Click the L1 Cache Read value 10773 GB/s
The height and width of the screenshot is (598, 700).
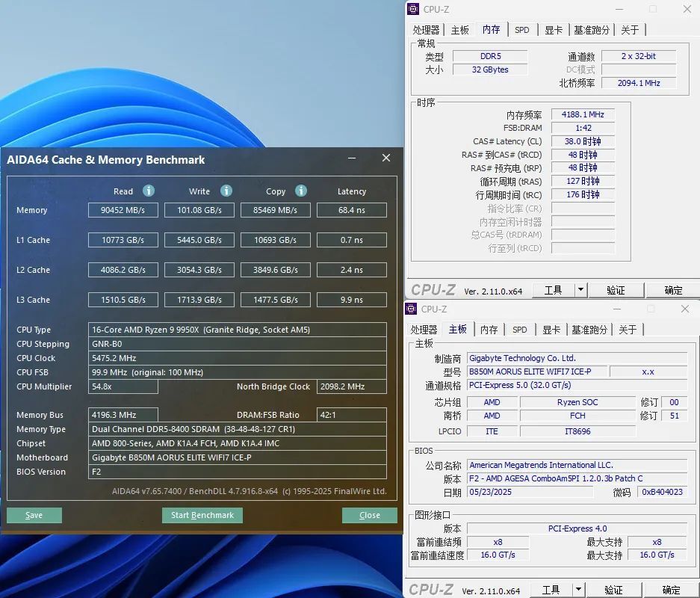click(123, 240)
